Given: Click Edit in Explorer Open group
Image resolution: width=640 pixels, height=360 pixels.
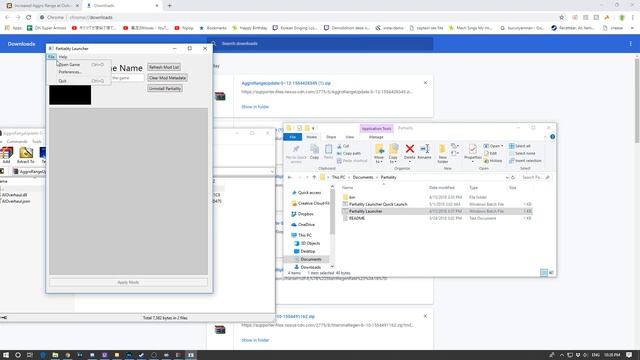Looking at the screenshot, I should 490,153.
